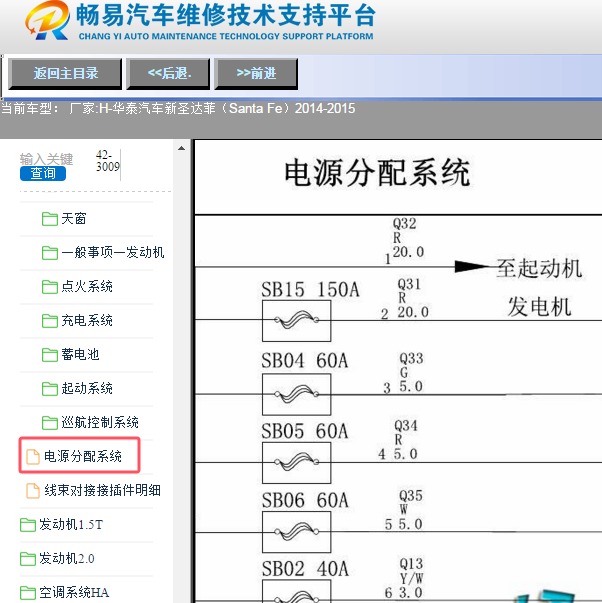Click the 至起动机 label in diagram
This screenshot has width=602, height=603.
[x=539, y=268]
